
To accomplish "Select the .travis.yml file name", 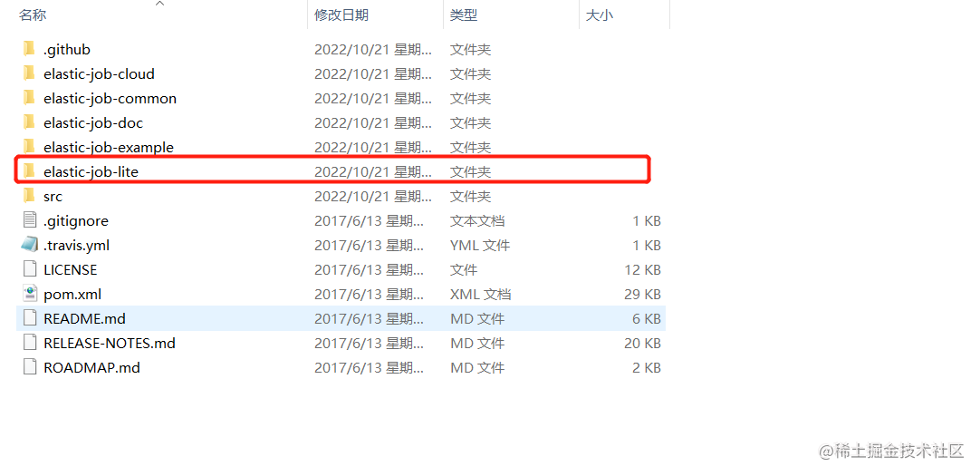I will point(76,245).
